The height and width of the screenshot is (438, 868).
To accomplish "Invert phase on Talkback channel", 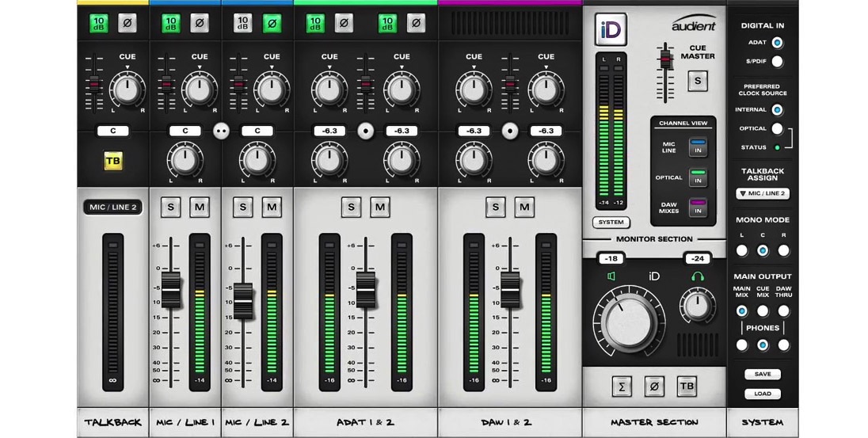I will click(x=128, y=23).
